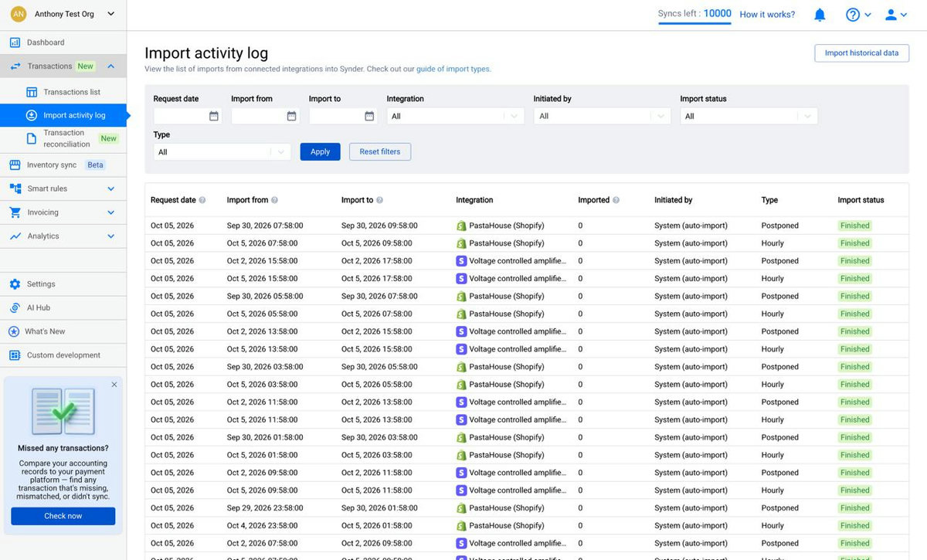Click the Transactions arrows icon in sidebar
This screenshot has height=560, width=927.
pos(15,66)
